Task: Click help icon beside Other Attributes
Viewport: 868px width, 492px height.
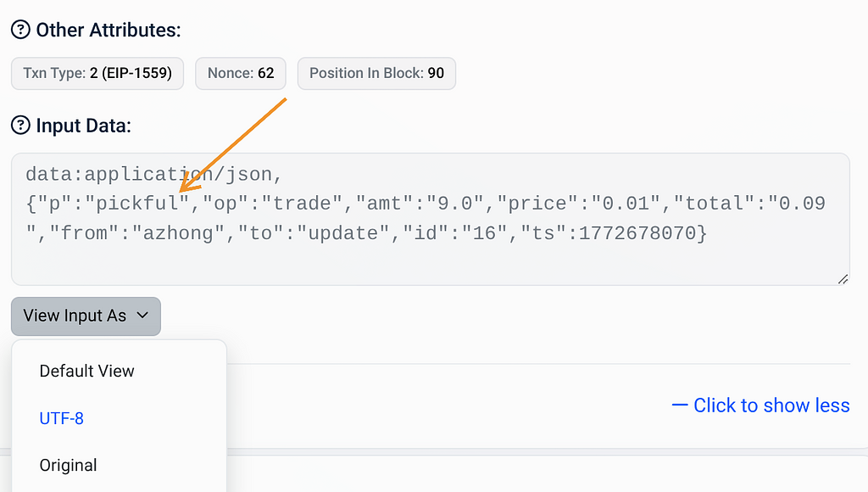Action: pos(20,31)
